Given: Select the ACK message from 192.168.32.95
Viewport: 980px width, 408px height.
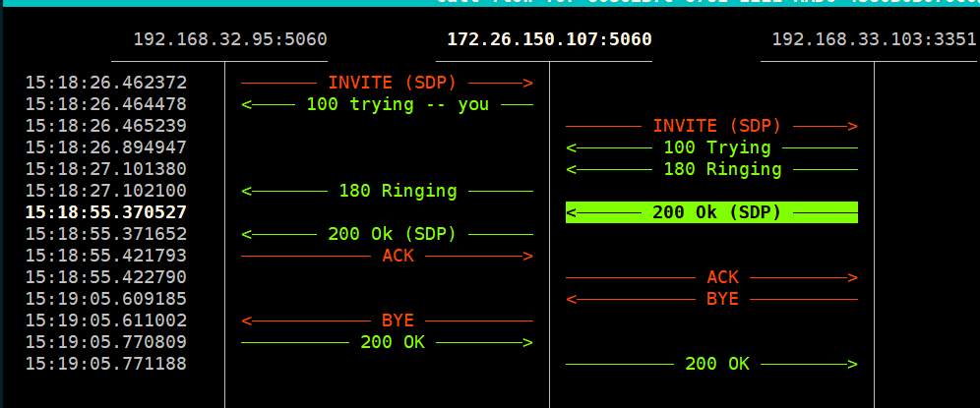Looking at the screenshot, I should coord(398,256).
